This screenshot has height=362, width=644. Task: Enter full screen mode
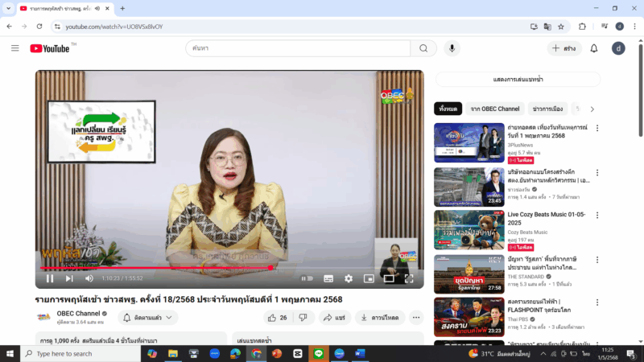409,278
